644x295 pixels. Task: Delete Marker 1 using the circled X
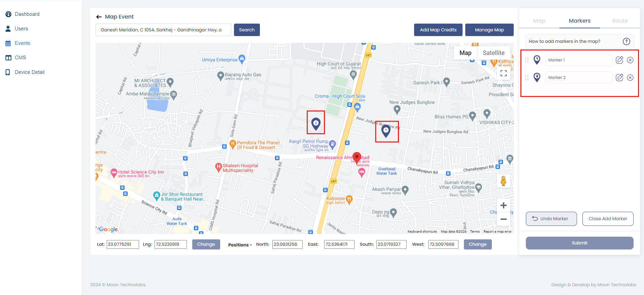pos(630,60)
